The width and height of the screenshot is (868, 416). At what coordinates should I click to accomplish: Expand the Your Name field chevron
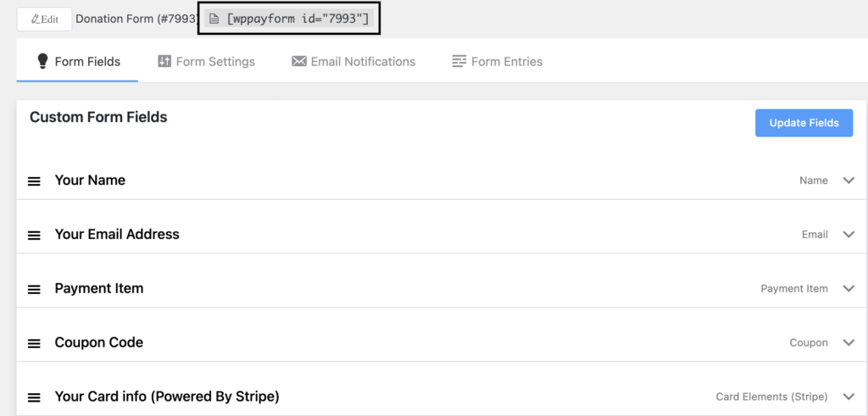click(x=849, y=180)
